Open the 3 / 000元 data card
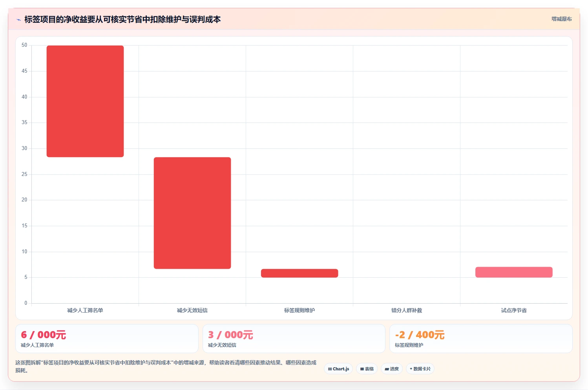 pos(294,339)
